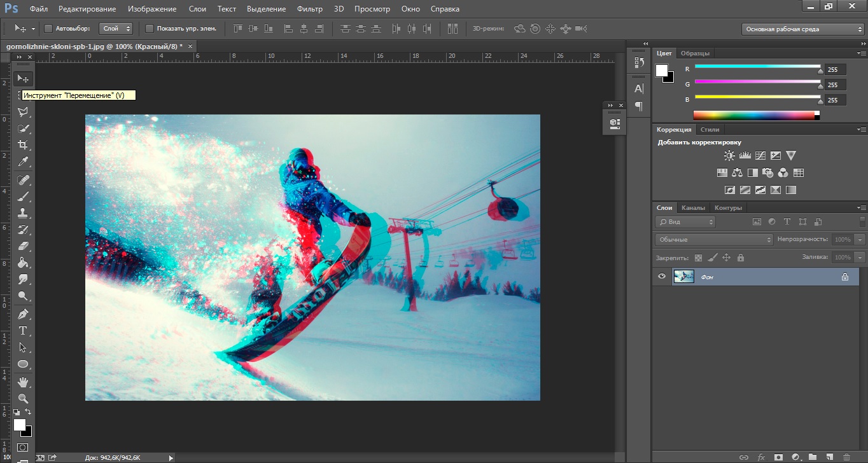Open the Файл menu

[x=38, y=9]
